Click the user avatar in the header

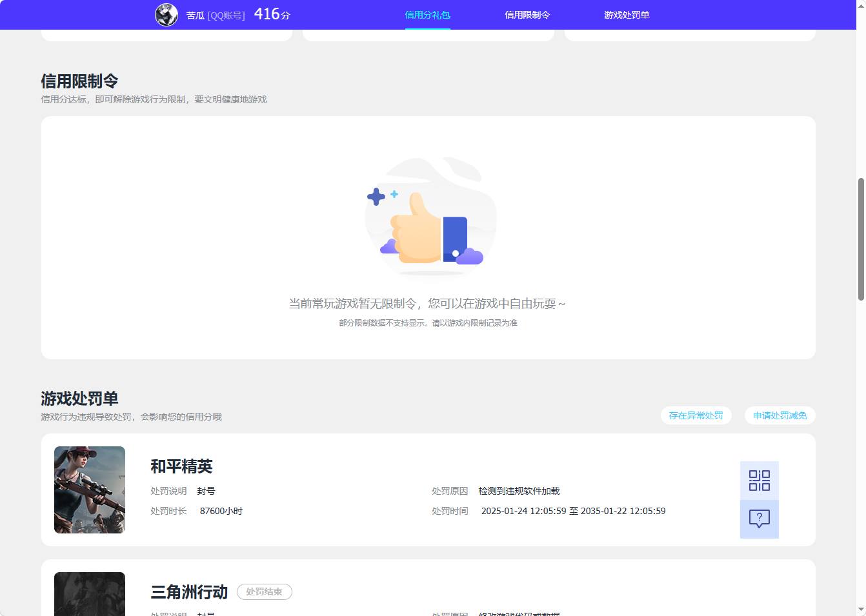[166, 14]
